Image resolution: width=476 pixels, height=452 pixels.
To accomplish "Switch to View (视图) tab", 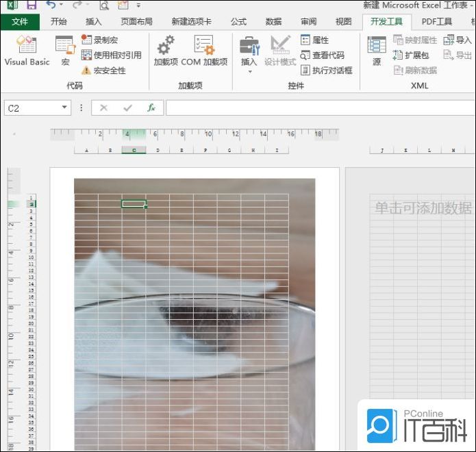I will click(343, 21).
